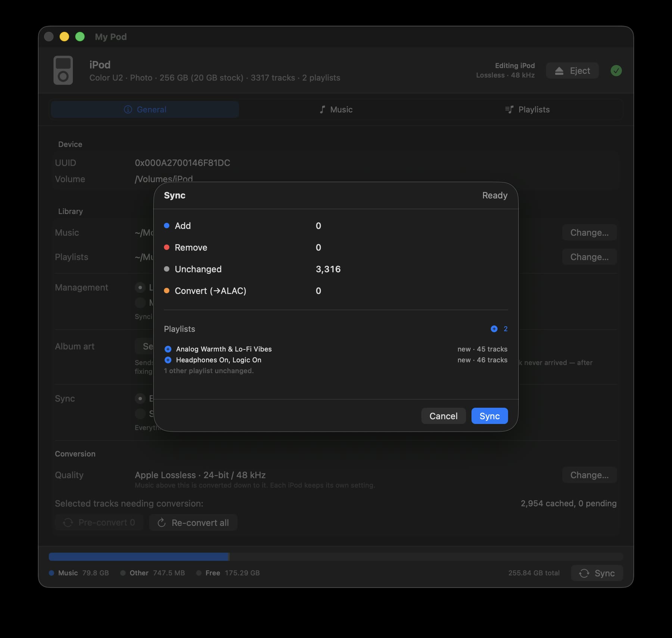
Task: Open the Playlists tab
Action: point(527,109)
